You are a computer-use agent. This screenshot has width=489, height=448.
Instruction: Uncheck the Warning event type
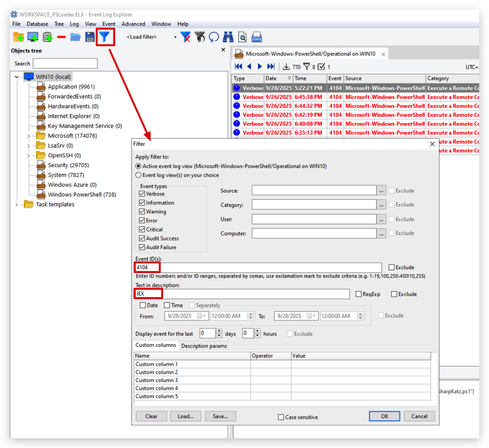pyautogui.click(x=142, y=212)
